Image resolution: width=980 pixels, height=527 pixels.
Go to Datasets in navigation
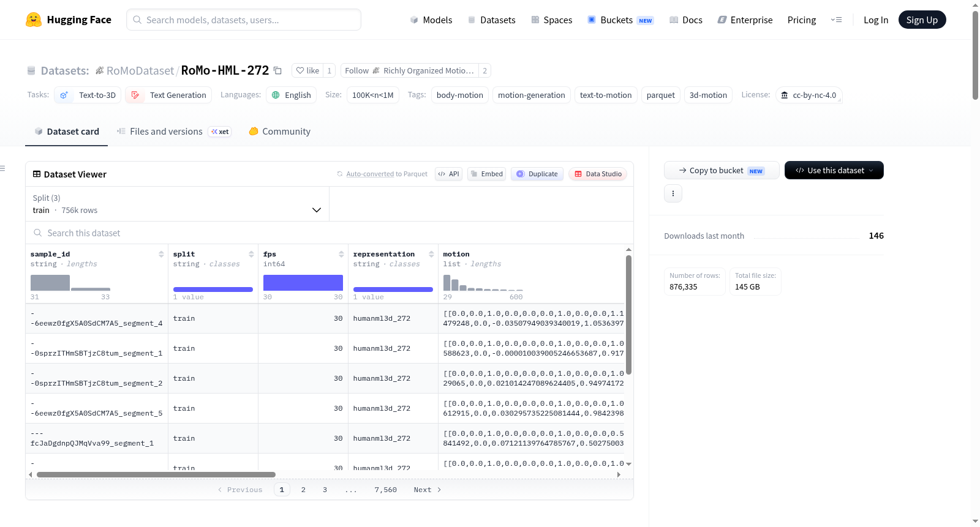click(491, 20)
